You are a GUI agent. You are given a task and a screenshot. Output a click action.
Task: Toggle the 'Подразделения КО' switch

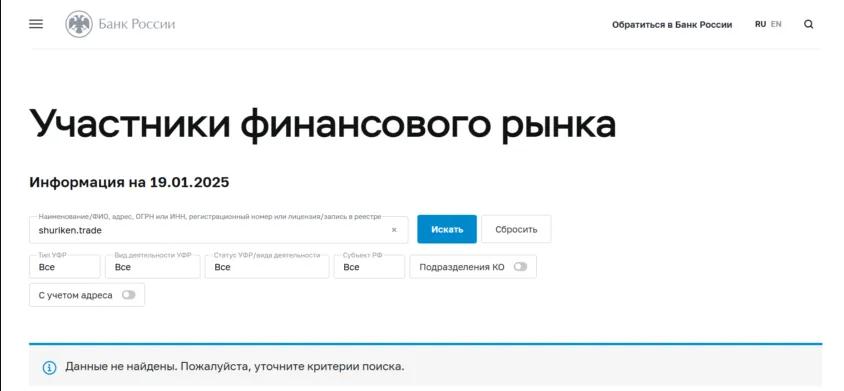[520, 267]
